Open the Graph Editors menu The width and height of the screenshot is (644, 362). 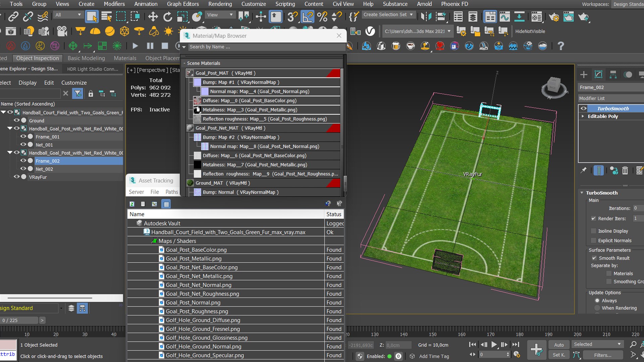[x=183, y=4]
